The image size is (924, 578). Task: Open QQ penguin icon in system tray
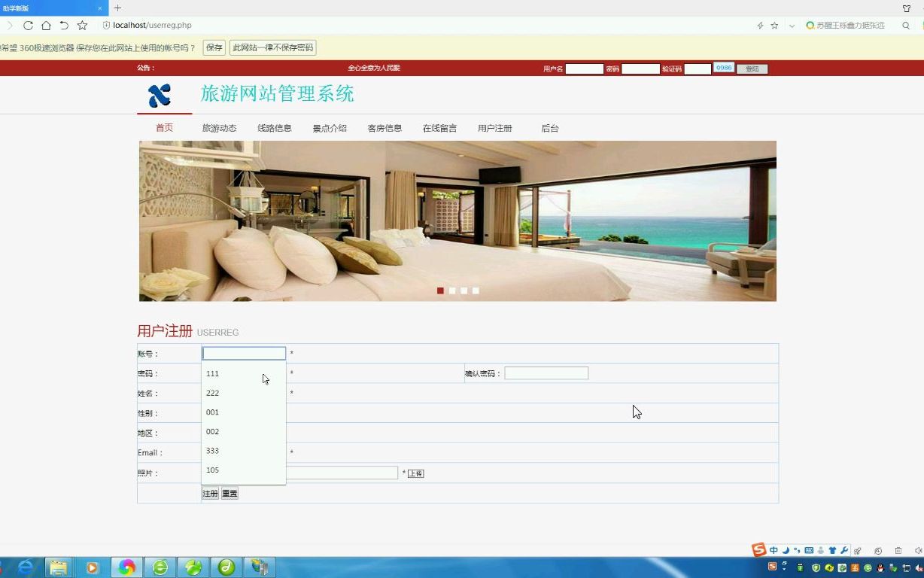(x=880, y=569)
